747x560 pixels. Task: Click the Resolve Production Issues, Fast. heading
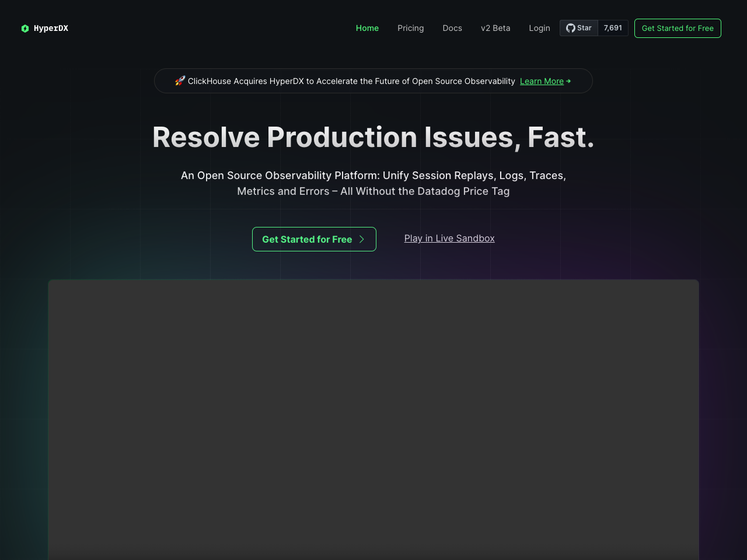373,137
